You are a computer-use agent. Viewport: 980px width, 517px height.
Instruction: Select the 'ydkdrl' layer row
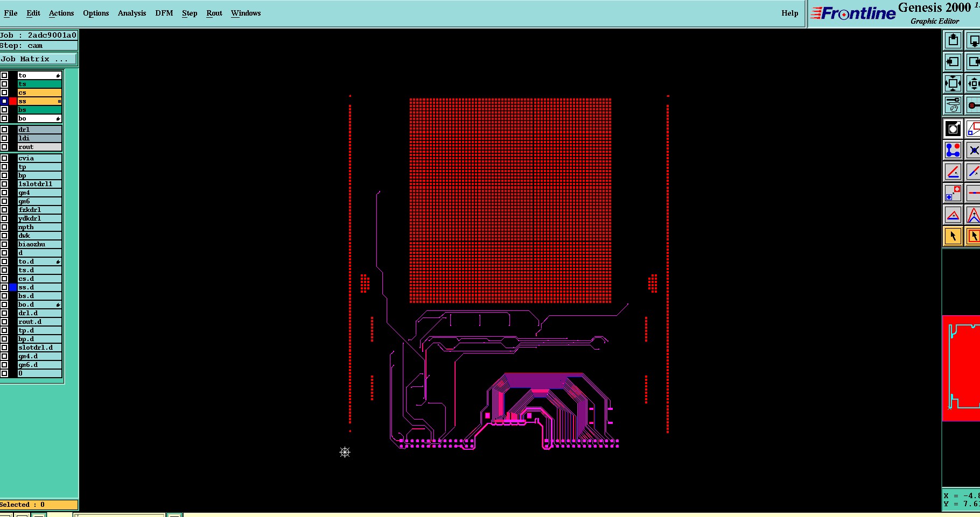click(x=39, y=218)
